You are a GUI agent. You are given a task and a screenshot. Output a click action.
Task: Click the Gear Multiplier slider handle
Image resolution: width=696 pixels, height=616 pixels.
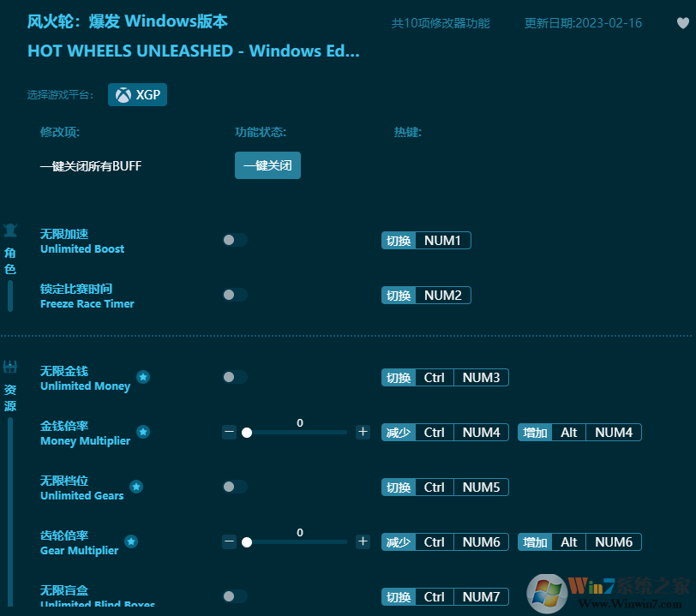[247, 541]
